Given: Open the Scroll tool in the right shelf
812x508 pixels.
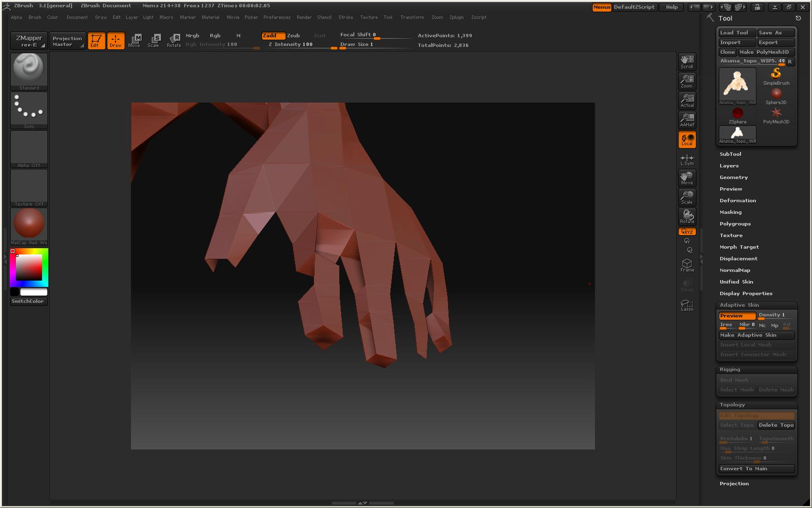Looking at the screenshot, I should (x=687, y=61).
